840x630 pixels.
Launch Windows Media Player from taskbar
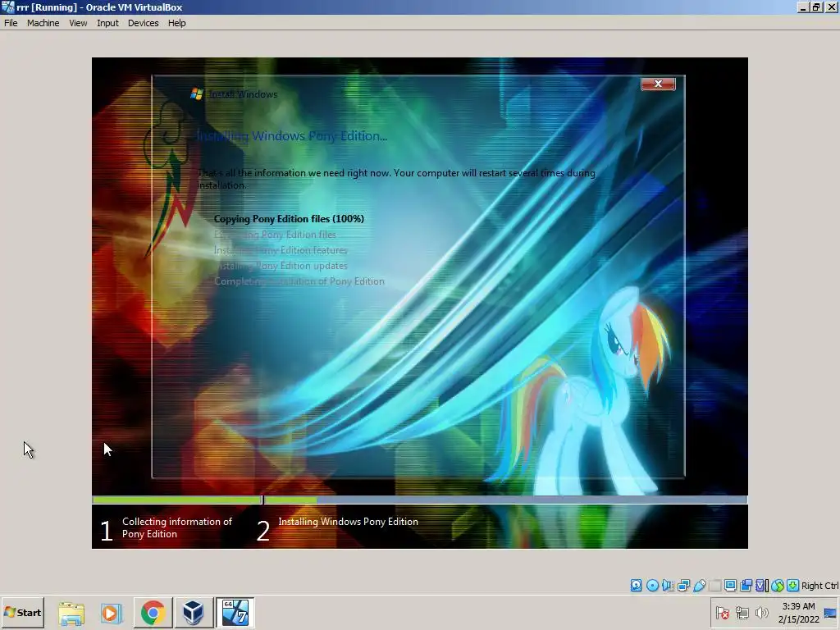coord(112,613)
